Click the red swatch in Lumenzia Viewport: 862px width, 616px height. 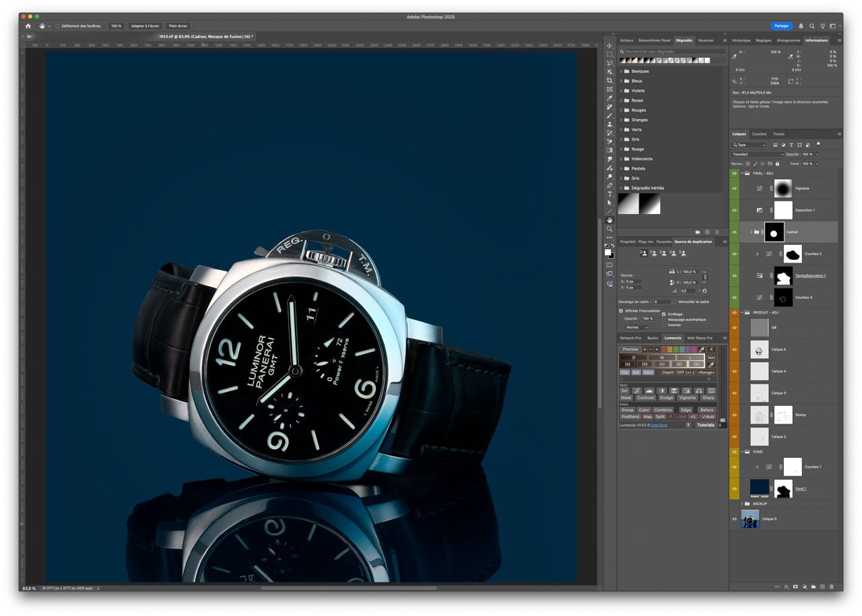point(664,349)
